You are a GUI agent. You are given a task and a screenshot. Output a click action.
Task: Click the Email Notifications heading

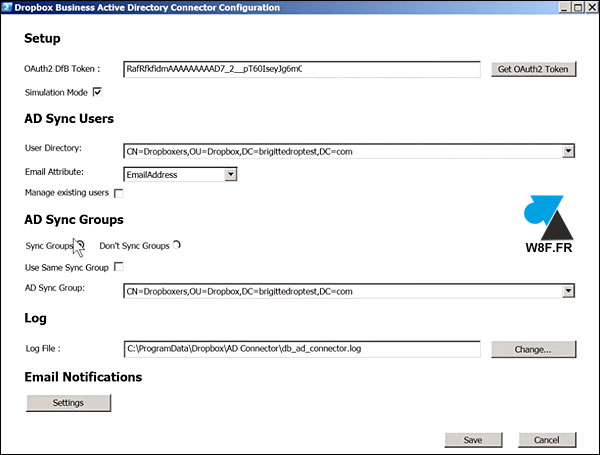click(83, 377)
